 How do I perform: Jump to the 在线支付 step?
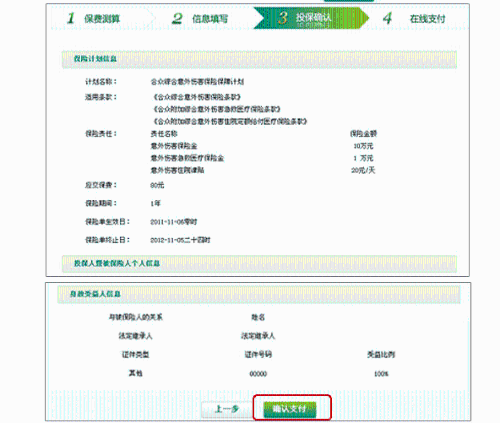(427, 19)
